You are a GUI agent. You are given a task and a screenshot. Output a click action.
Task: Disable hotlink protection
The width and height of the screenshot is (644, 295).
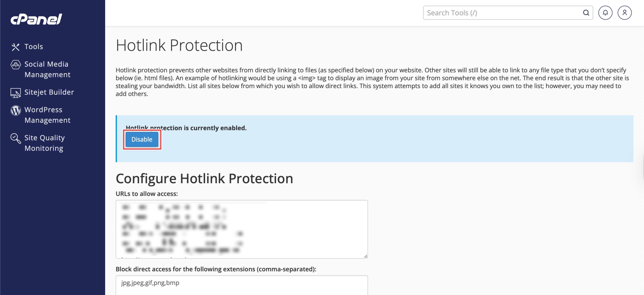click(142, 139)
